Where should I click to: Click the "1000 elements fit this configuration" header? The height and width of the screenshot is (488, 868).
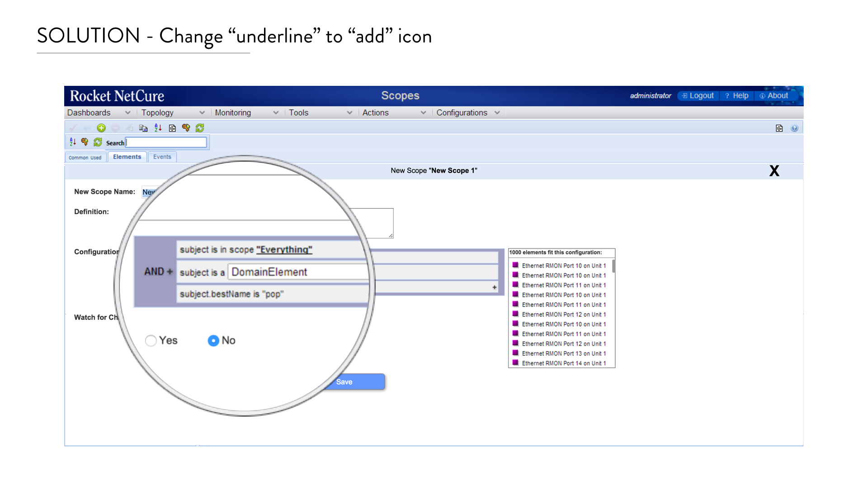(556, 253)
